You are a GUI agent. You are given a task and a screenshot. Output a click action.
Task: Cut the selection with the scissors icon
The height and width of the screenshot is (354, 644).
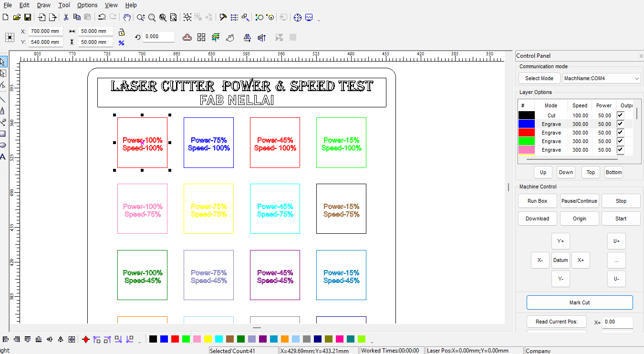pyautogui.click(x=66, y=17)
